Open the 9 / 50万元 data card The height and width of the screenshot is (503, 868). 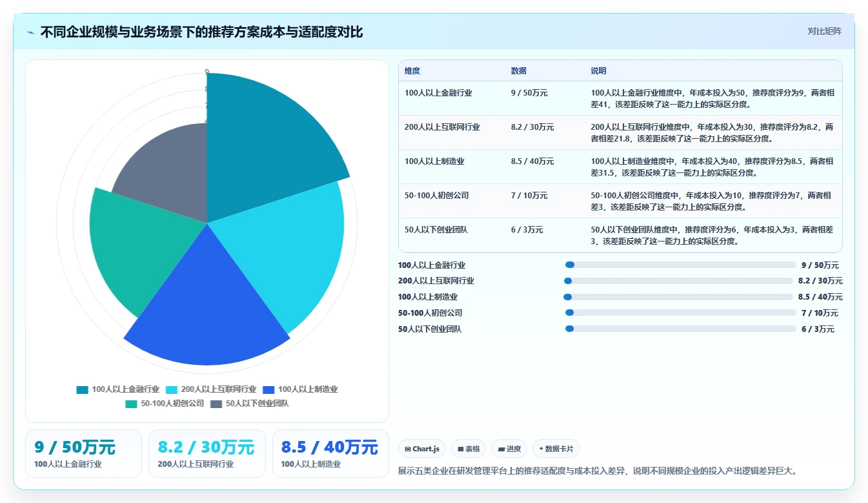(x=83, y=453)
